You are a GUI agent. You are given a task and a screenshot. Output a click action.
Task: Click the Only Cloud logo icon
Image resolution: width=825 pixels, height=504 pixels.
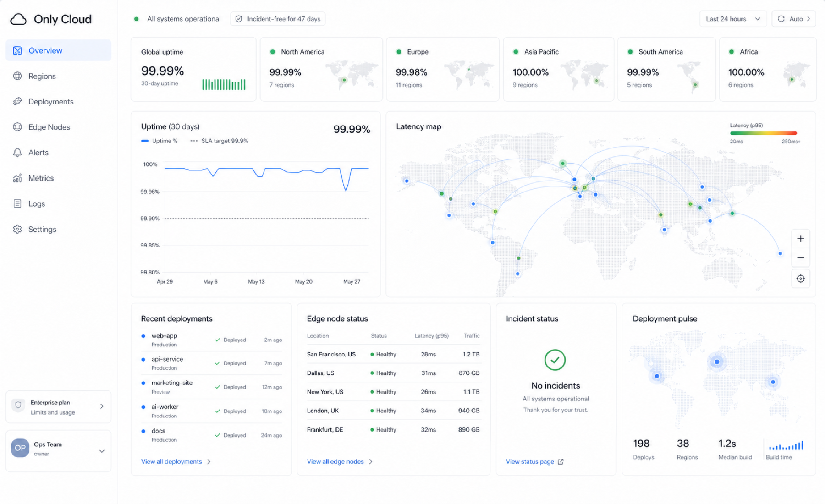[x=18, y=19]
